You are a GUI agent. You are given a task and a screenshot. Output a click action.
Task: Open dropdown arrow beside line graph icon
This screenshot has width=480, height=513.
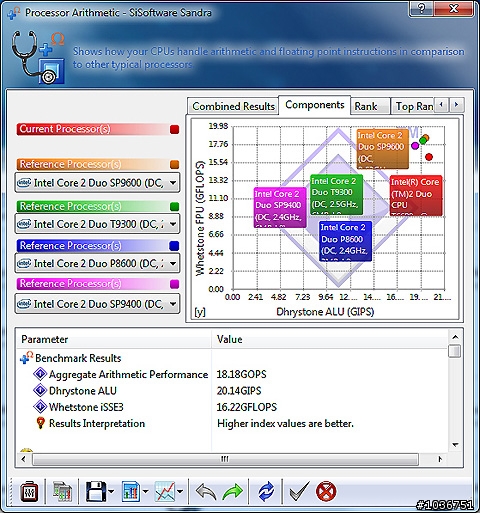pyautogui.click(x=180, y=491)
